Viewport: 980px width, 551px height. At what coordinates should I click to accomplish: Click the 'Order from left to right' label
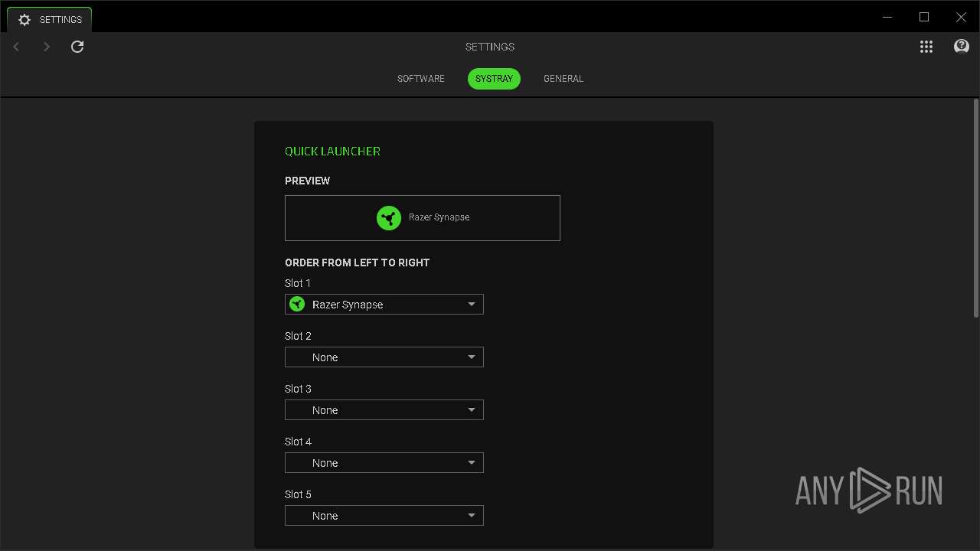coord(357,262)
